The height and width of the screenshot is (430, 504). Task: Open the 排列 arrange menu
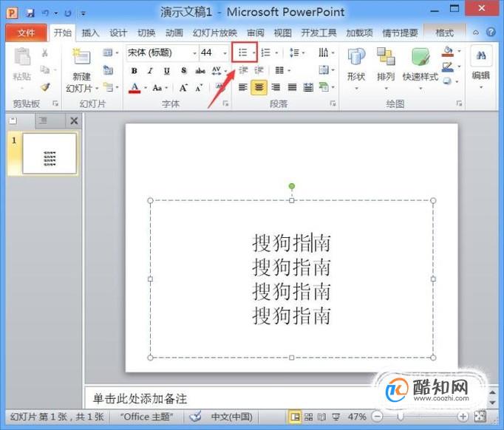386,68
